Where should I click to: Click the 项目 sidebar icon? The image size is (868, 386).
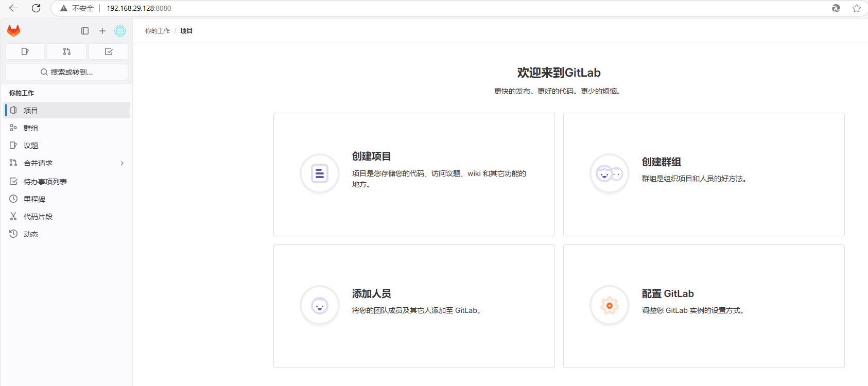point(13,110)
